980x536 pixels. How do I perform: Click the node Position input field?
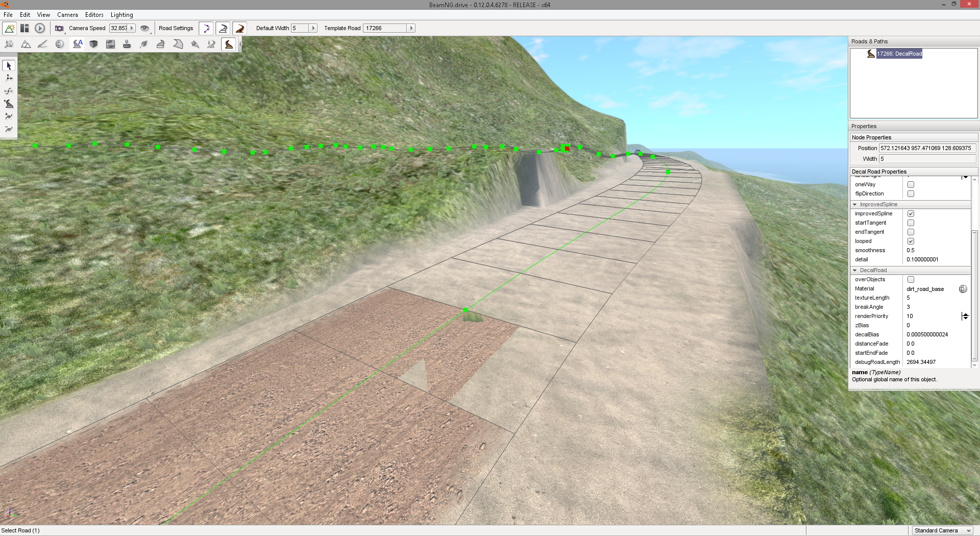click(927, 149)
